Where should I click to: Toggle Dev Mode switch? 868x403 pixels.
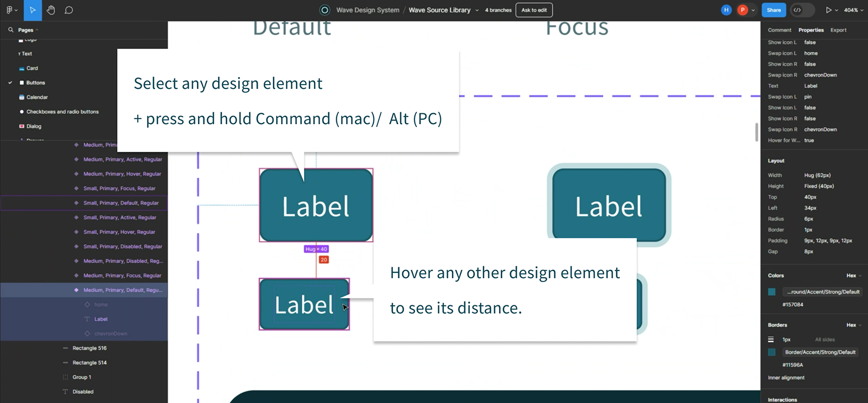[x=803, y=10]
